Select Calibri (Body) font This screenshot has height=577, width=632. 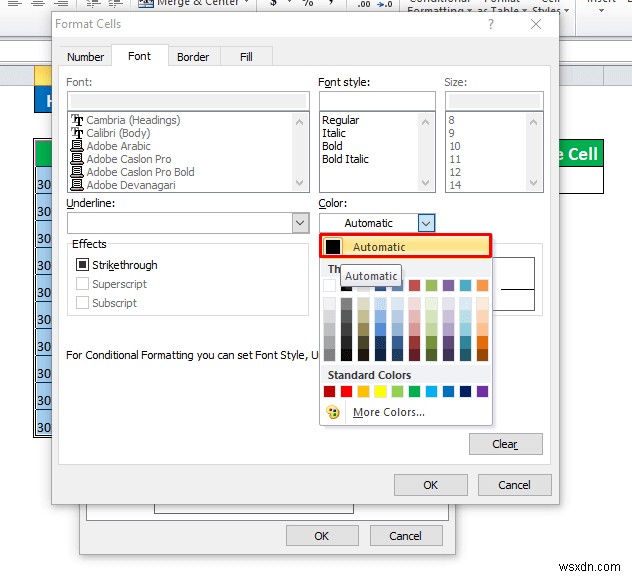[118, 133]
